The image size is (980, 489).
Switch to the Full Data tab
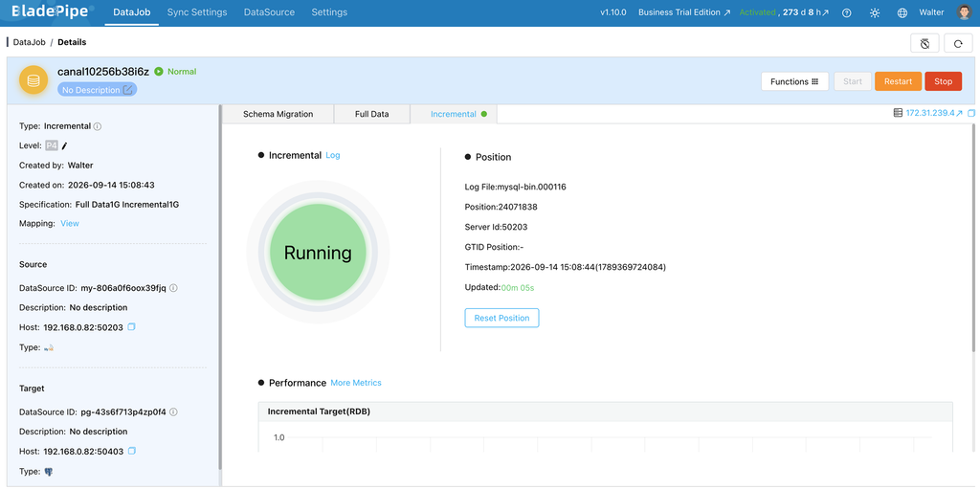(372, 114)
